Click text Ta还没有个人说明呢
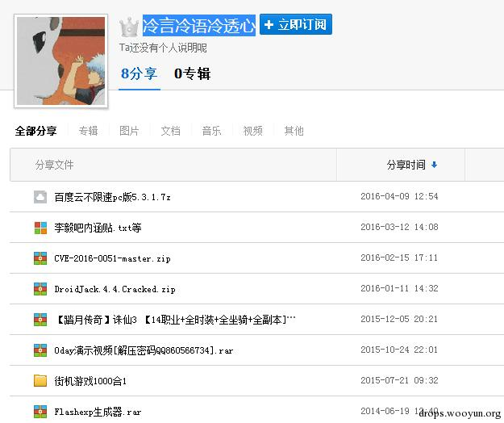The width and height of the screenshot is (504, 423). [x=163, y=48]
